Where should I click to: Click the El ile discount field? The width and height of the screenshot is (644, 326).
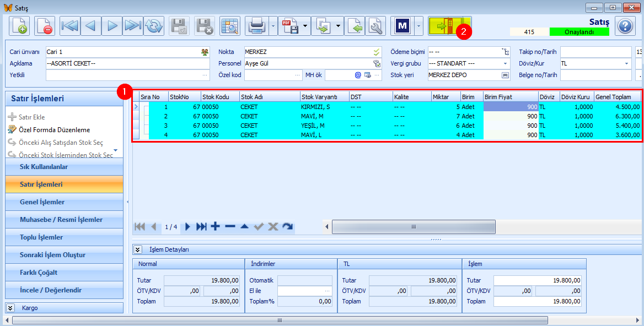pos(305,291)
